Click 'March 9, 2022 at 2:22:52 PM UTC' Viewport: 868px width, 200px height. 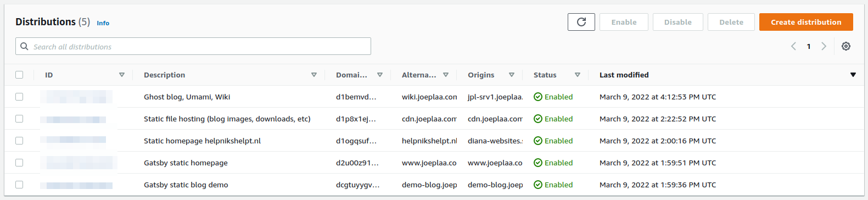tap(658, 119)
